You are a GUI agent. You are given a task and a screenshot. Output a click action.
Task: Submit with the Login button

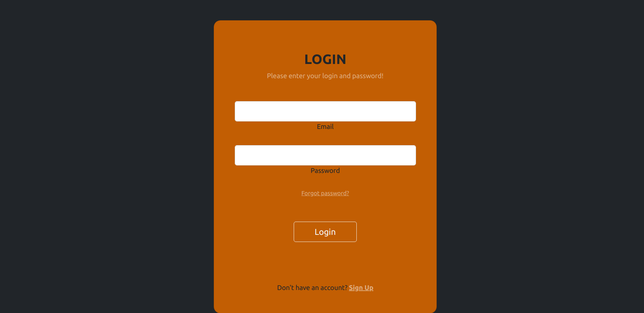325,232
